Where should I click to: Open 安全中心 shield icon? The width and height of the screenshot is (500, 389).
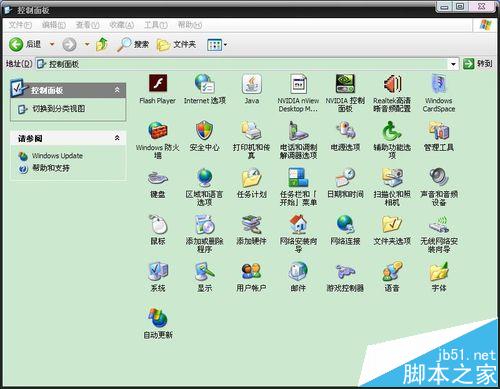205,131
